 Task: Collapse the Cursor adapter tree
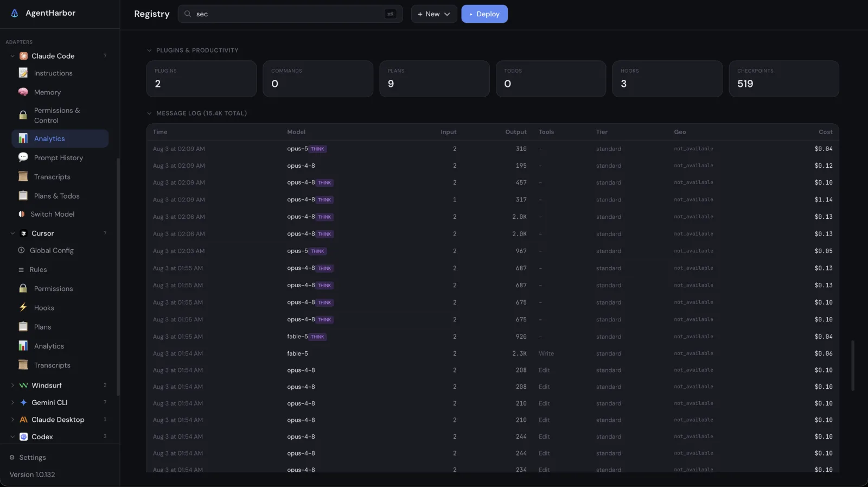pos(12,233)
